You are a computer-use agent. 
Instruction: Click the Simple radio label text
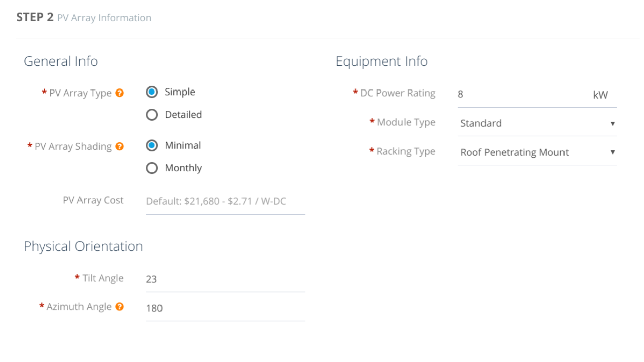[180, 92]
